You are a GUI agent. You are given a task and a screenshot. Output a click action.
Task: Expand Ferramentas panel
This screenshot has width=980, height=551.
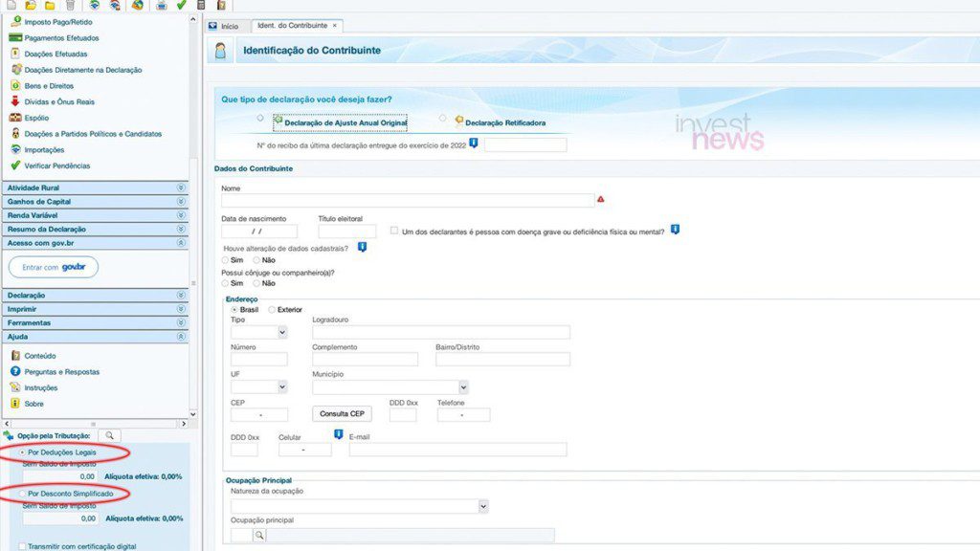pyautogui.click(x=181, y=323)
